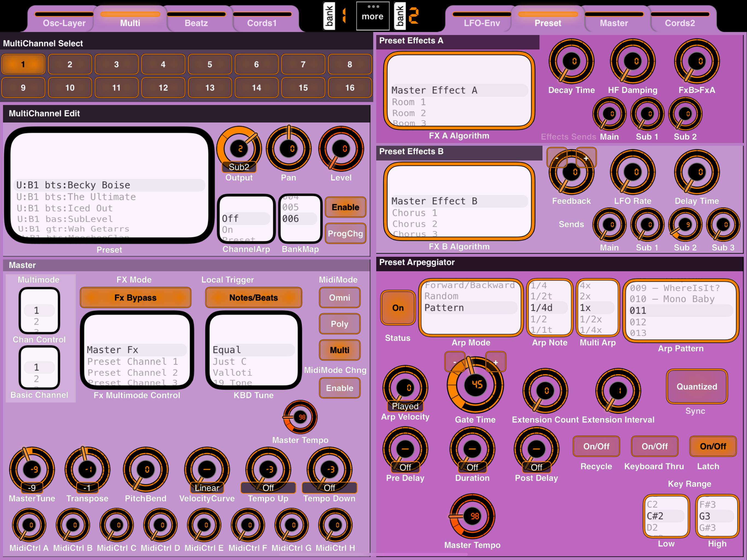This screenshot has height=560, width=747.
Task: Click the more button
Action: [x=373, y=16]
